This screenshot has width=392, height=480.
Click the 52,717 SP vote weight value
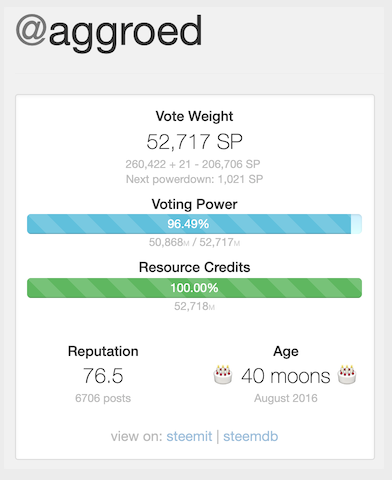click(x=194, y=141)
